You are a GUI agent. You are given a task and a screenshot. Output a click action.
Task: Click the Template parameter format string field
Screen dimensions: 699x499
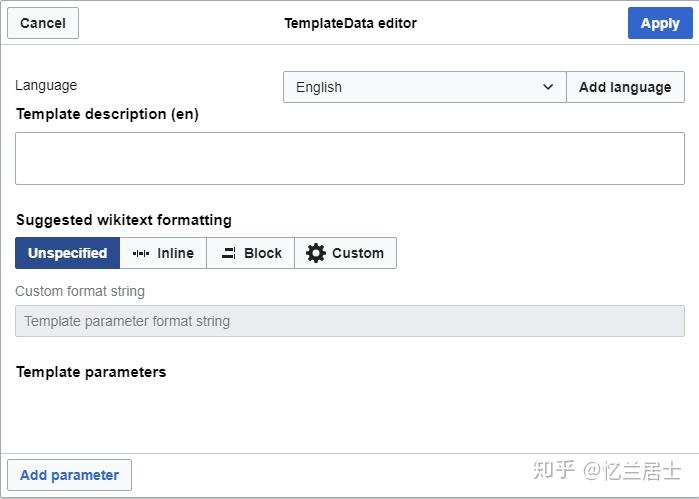tap(349, 321)
